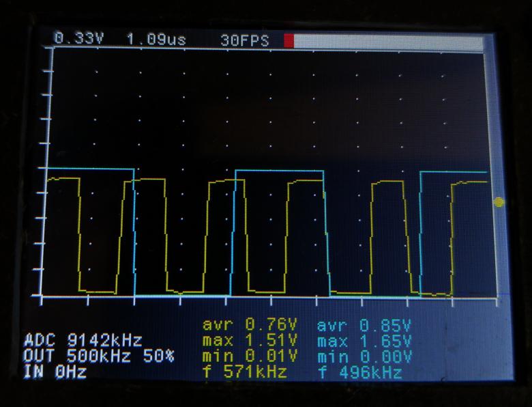This screenshot has width=532, height=407.
Task: Select the OUT 500kHz 50% output setting
Action: [x=99, y=356]
